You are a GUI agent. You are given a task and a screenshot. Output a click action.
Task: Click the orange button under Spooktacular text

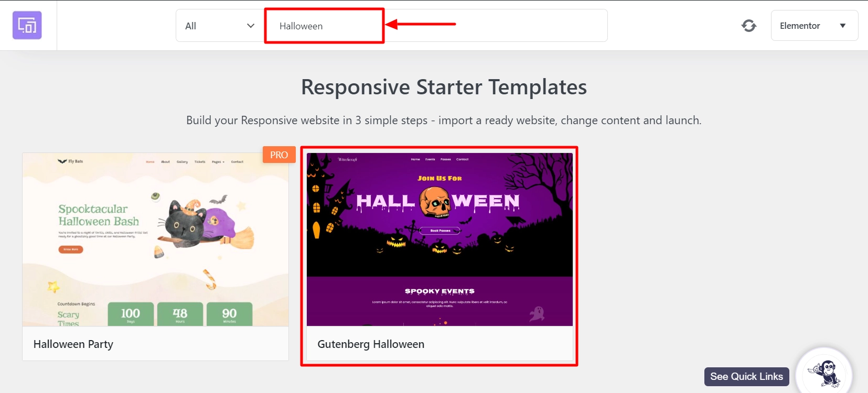pos(71,249)
